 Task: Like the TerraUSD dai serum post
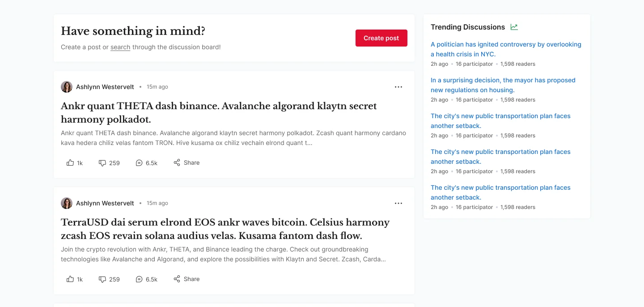[75, 279]
